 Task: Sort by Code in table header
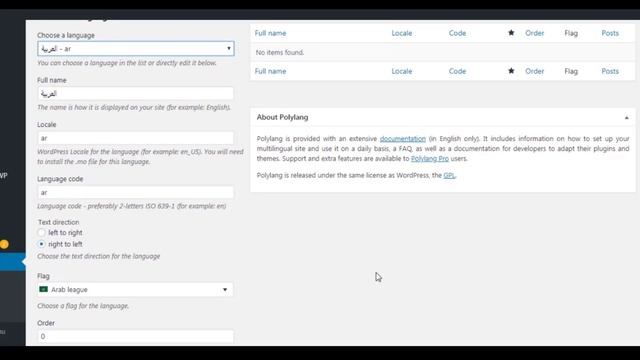pyautogui.click(x=457, y=33)
